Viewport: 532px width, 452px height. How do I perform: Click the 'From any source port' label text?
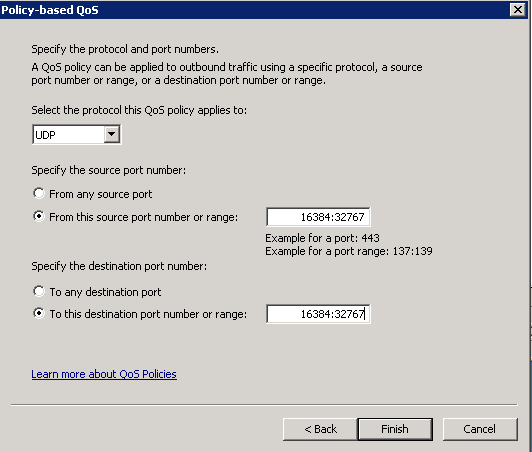100,194
